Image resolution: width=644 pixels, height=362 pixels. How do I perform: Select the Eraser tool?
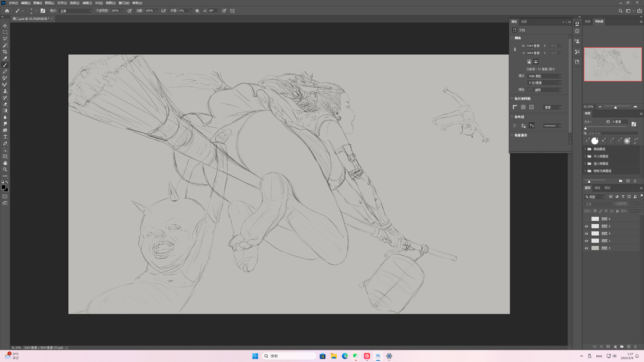coord(5,104)
